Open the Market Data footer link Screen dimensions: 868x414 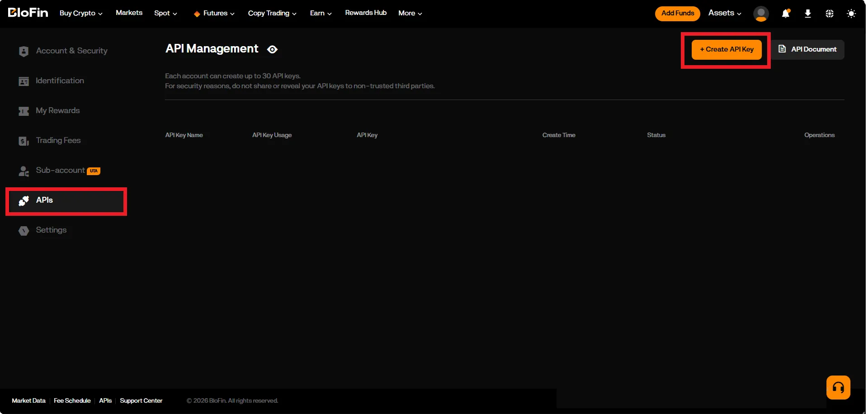point(28,400)
